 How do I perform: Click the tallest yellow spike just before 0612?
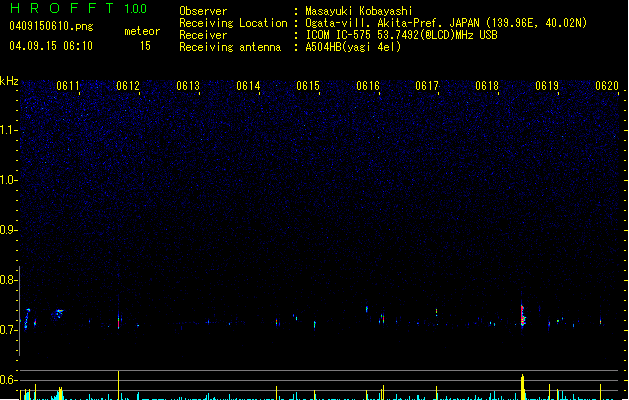[x=118, y=385]
